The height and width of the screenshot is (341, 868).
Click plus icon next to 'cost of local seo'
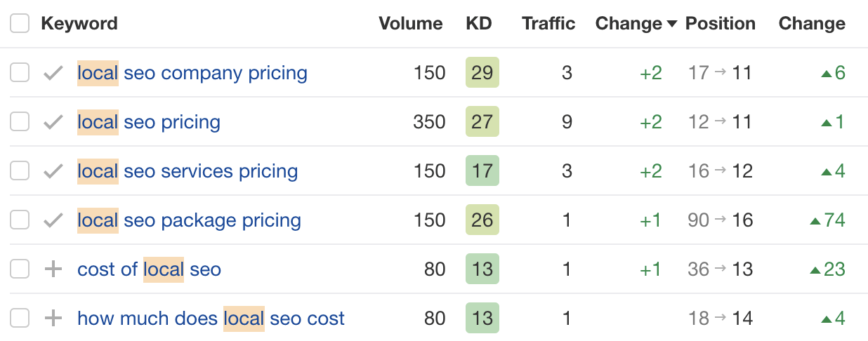(x=53, y=269)
